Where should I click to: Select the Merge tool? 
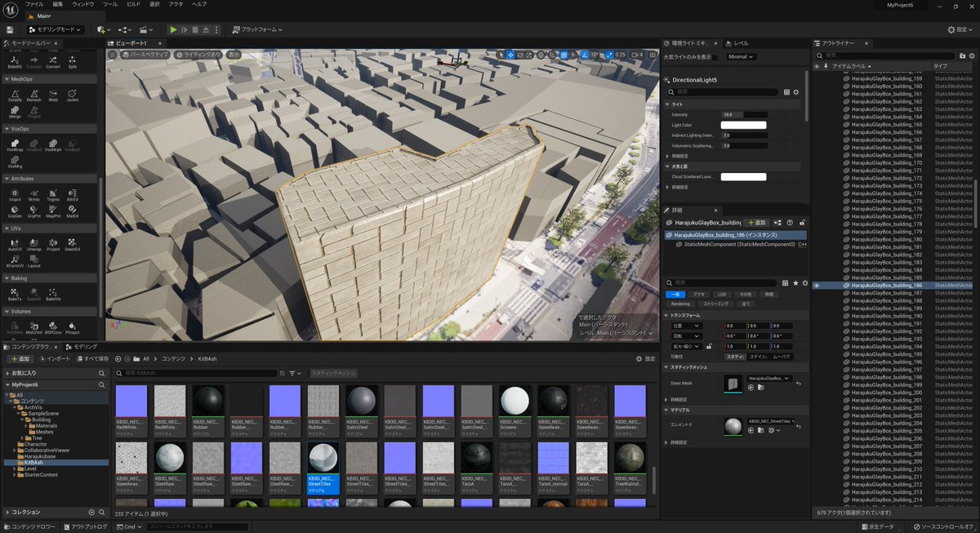tap(15, 112)
